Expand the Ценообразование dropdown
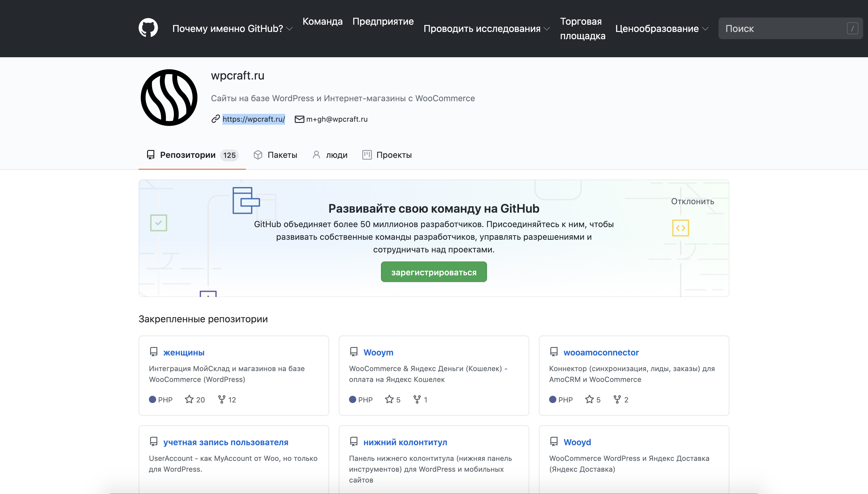The image size is (868, 494). [x=662, y=29]
